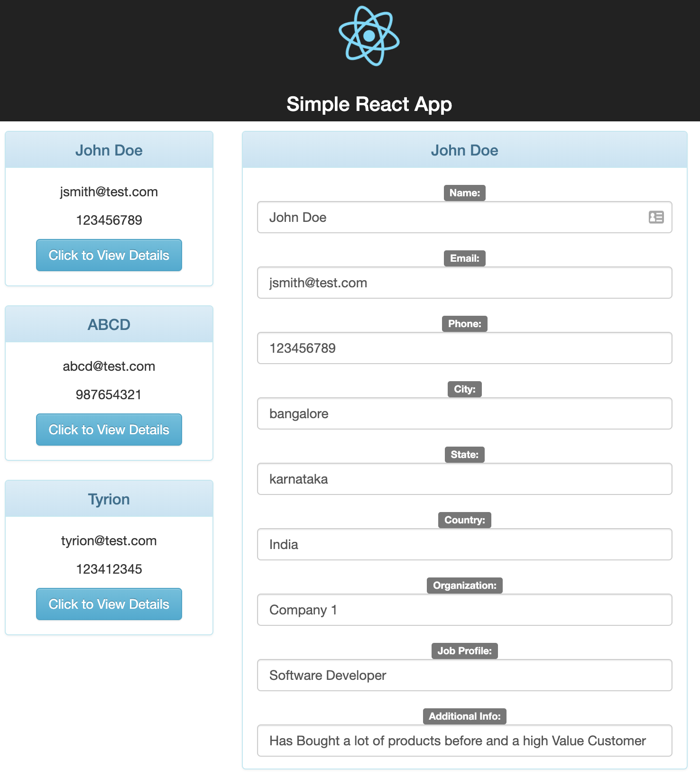Click the Name input field
This screenshot has width=700, height=778.
pos(451,217)
